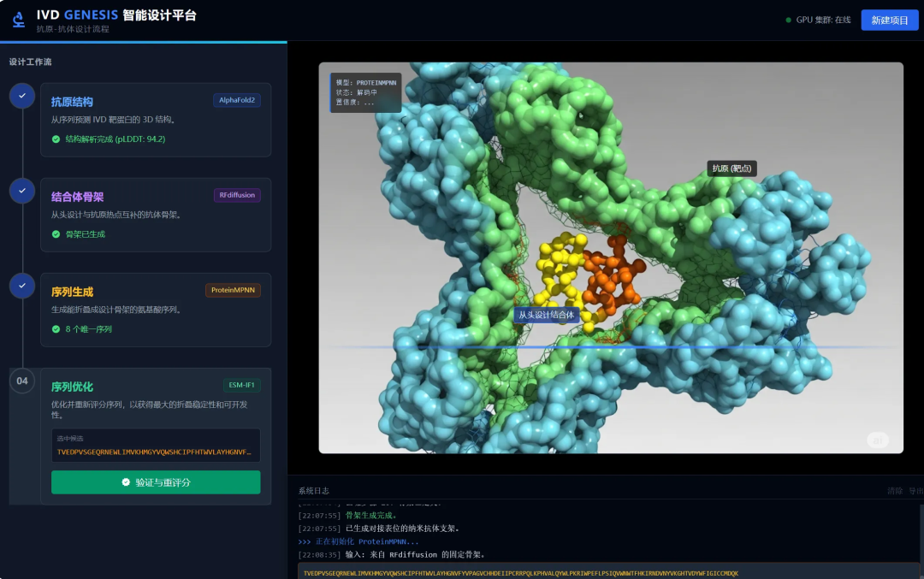Click the 选中候选 sequence field

pos(155,446)
